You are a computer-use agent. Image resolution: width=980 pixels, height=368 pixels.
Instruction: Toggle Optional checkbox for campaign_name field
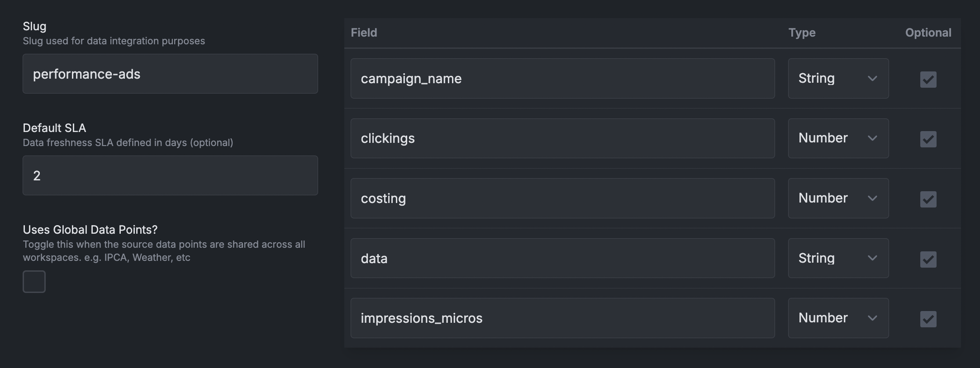pos(928,79)
